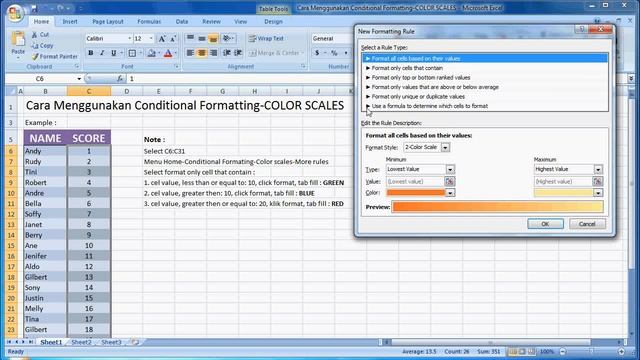
Task: Click range selector beside Minimum Value field
Action: [x=449, y=182]
